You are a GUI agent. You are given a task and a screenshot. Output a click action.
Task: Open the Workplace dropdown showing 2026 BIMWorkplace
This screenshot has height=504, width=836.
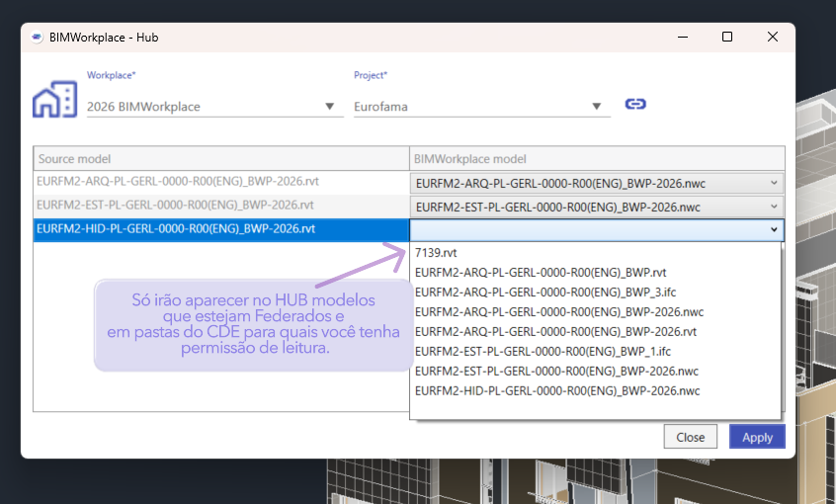pyautogui.click(x=214, y=106)
